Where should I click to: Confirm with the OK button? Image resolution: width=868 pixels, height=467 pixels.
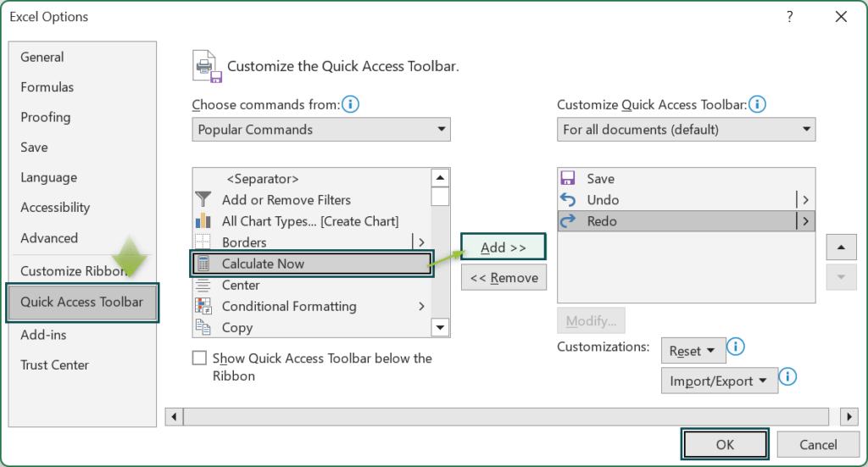pyautogui.click(x=725, y=444)
